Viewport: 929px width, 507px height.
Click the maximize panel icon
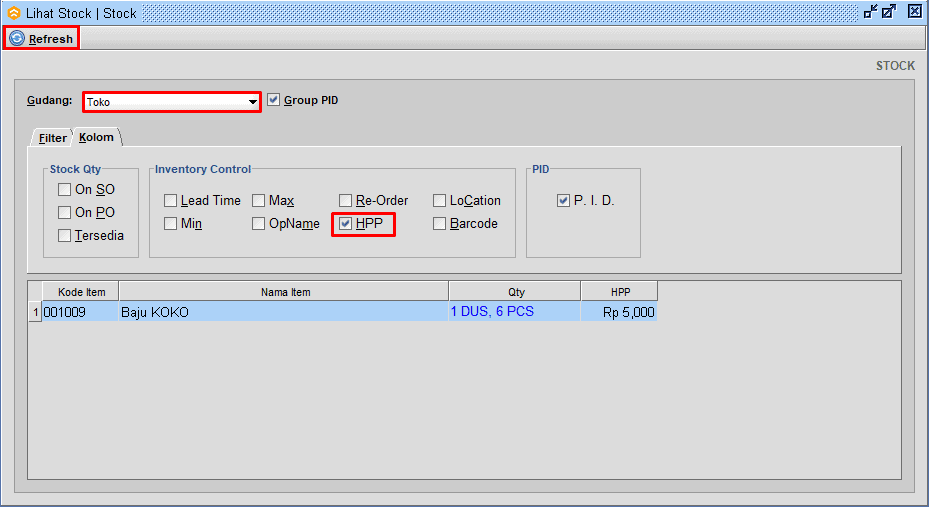point(889,12)
